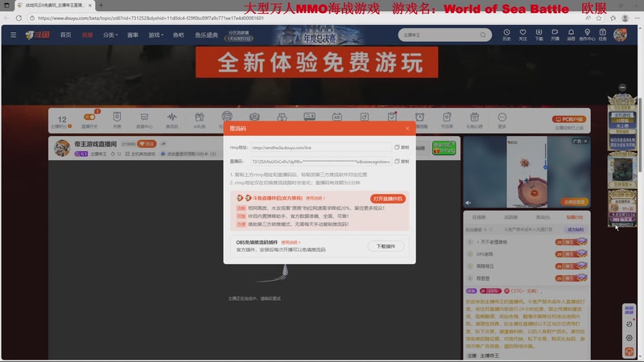644x362 pixels.
Task: Select ranking row 天不老情难绝
Action: [527, 242]
